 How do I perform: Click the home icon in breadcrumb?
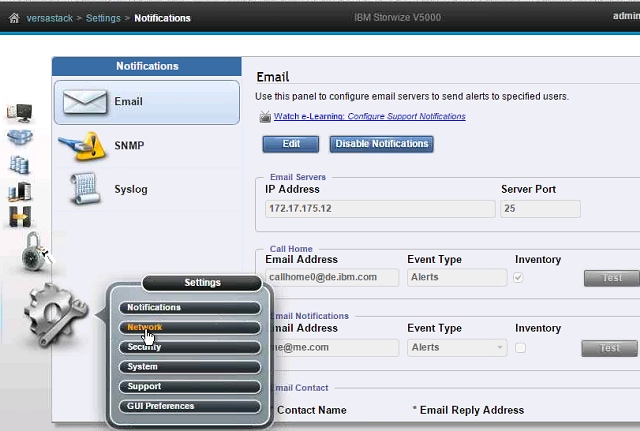pos(14,18)
